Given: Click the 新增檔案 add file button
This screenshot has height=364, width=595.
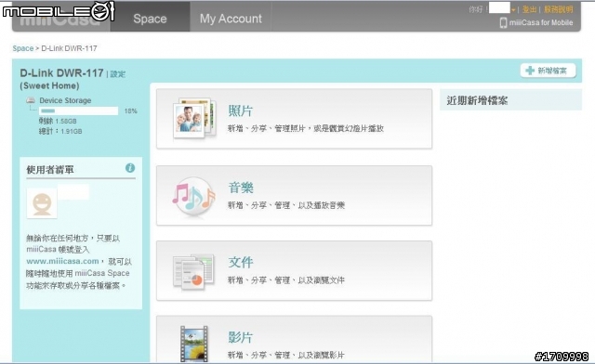Looking at the screenshot, I should point(548,71).
